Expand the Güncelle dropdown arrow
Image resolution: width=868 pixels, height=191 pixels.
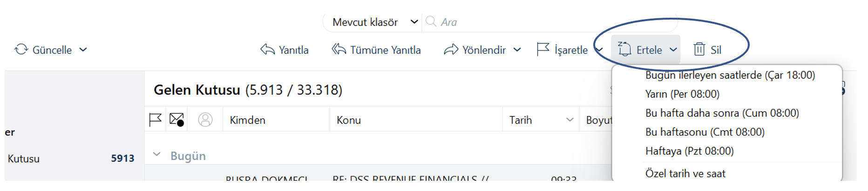(x=83, y=49)
